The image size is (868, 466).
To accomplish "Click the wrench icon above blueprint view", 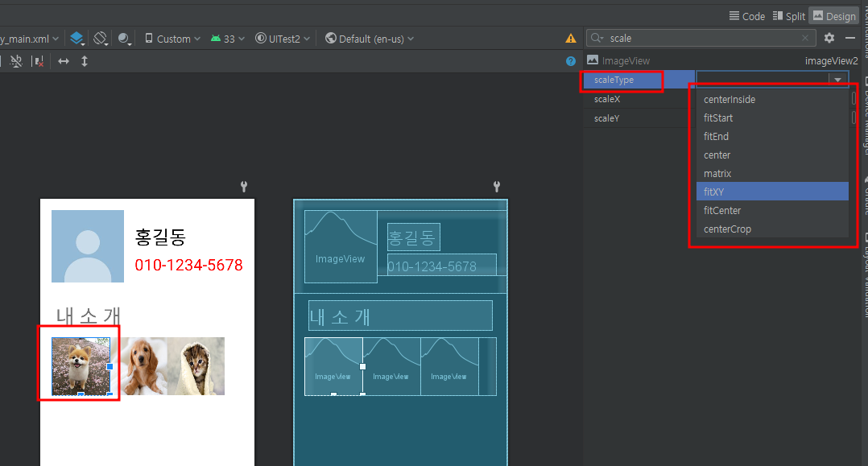I will [x=497, y=187].
